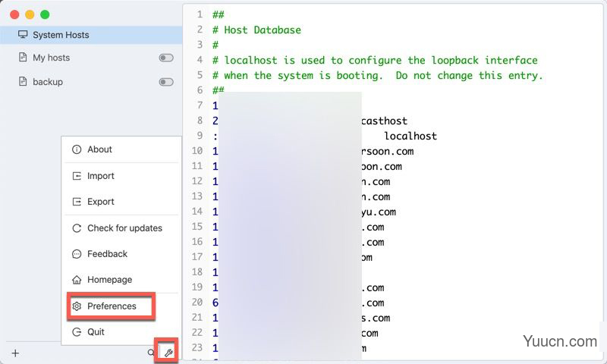Click the Feedback chat bubble icon

coord(77,254)
